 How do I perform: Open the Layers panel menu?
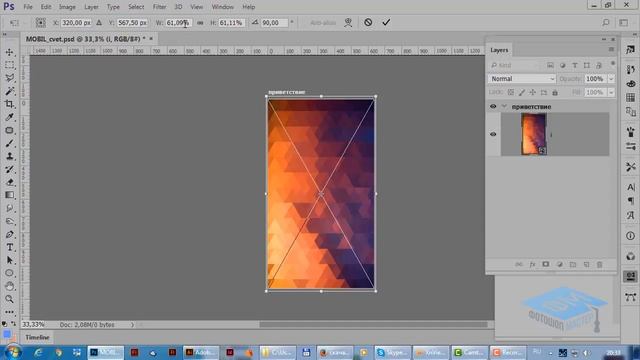tap(611, 49)
